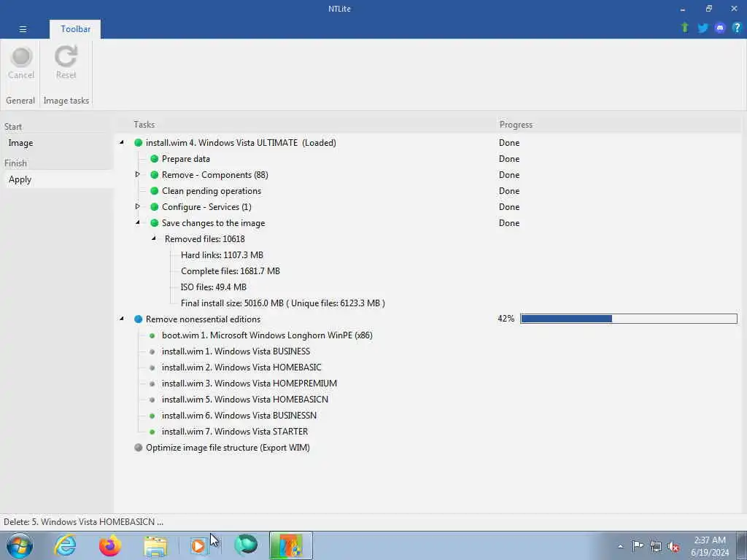Viewport: 747px width, 560px height.
Task: Click the Cancel processing button
Action: click(21, 63)
